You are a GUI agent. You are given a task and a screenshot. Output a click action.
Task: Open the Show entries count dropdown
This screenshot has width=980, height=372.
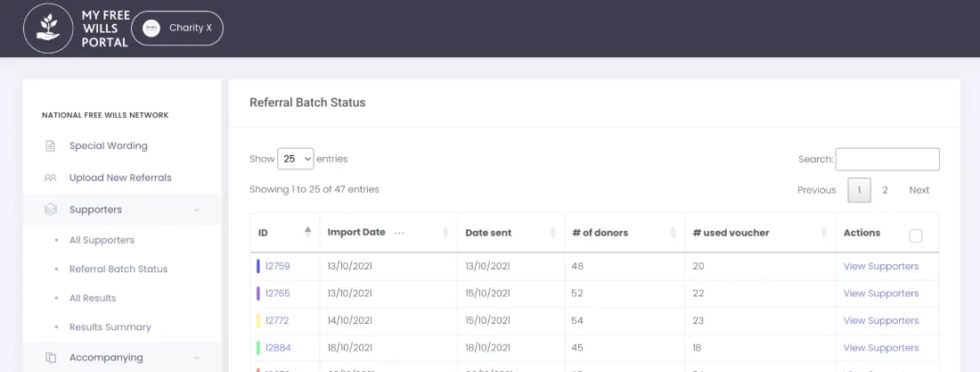coord(296,159)
